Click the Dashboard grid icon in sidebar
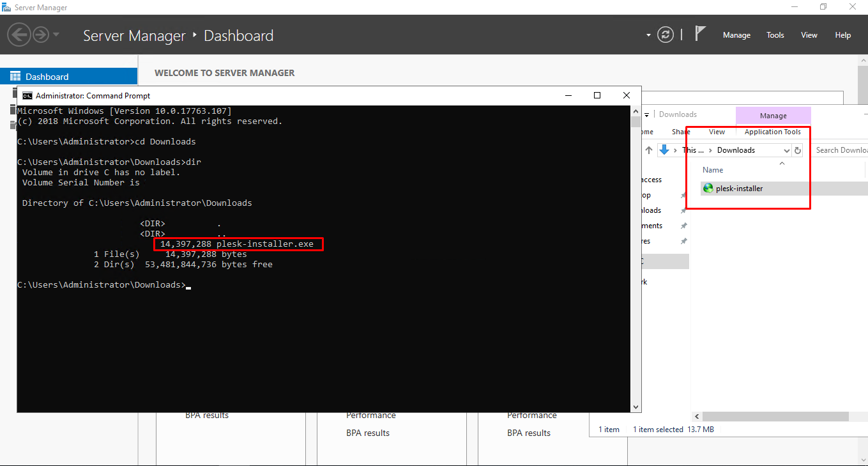This screenshot has height=466, width=868. coord(15,77)
